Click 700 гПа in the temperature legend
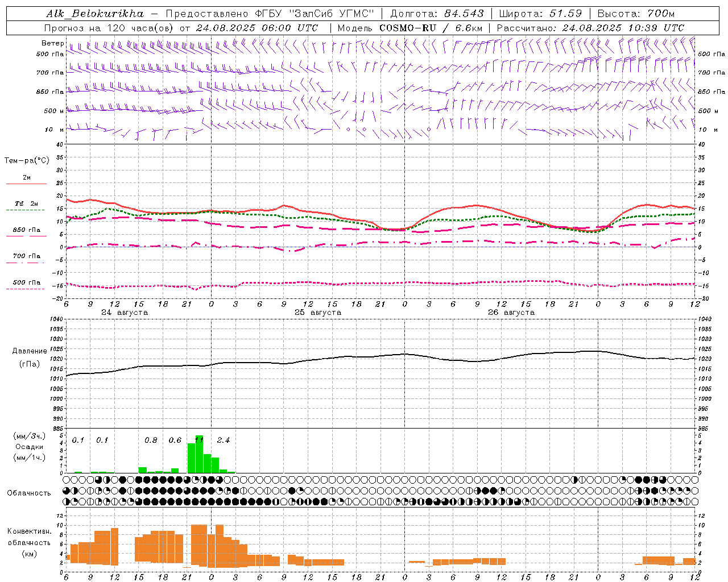 point(27,256)
